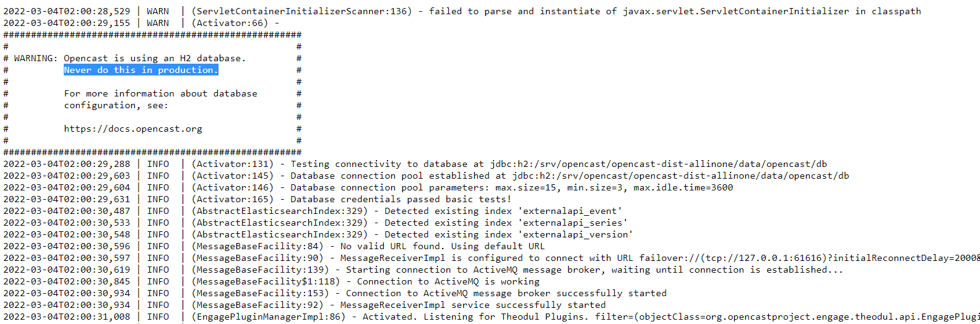Image resolution: width=980 pixels, height=324 pixels.
Task: Click 'Starting connection to ActiveMQ message broker' line
Action: 423,270
